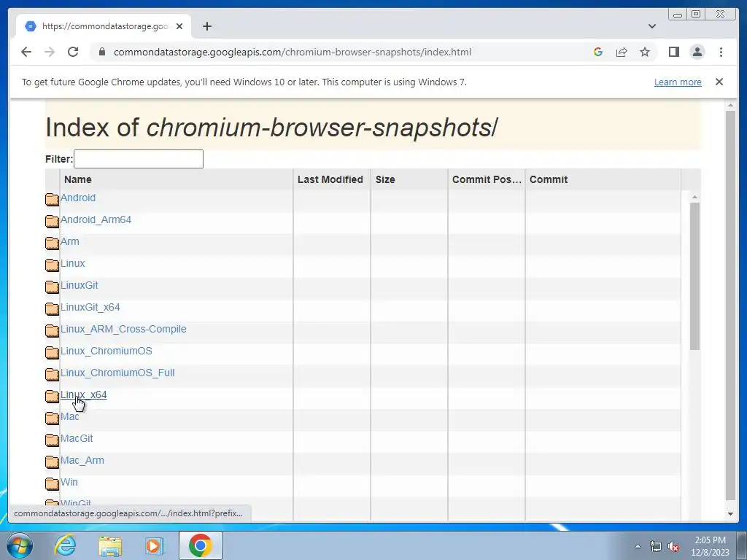
Task: Open the side panel
Action: tap(673, 52)
